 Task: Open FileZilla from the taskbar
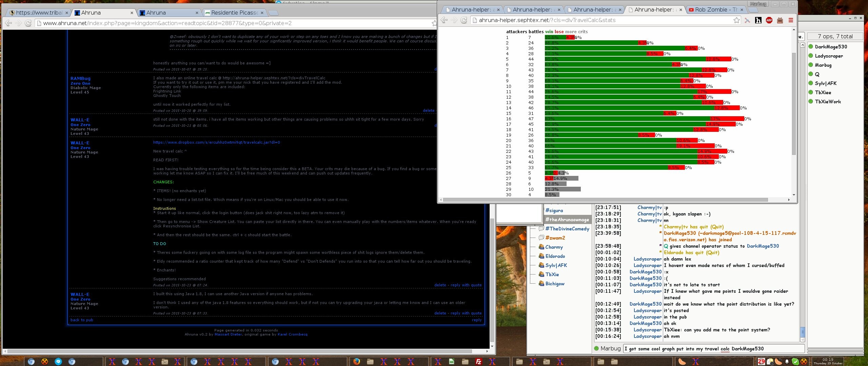[x=478, y=362]
